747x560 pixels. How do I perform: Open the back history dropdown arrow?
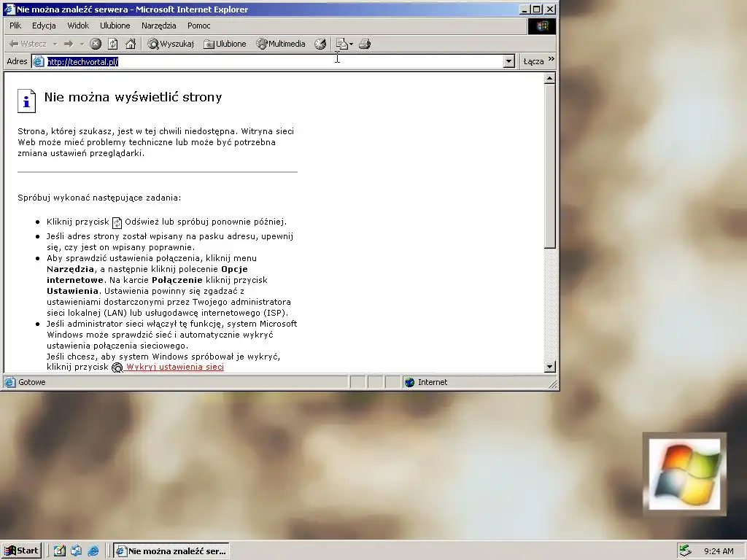[x=55, y=44]
